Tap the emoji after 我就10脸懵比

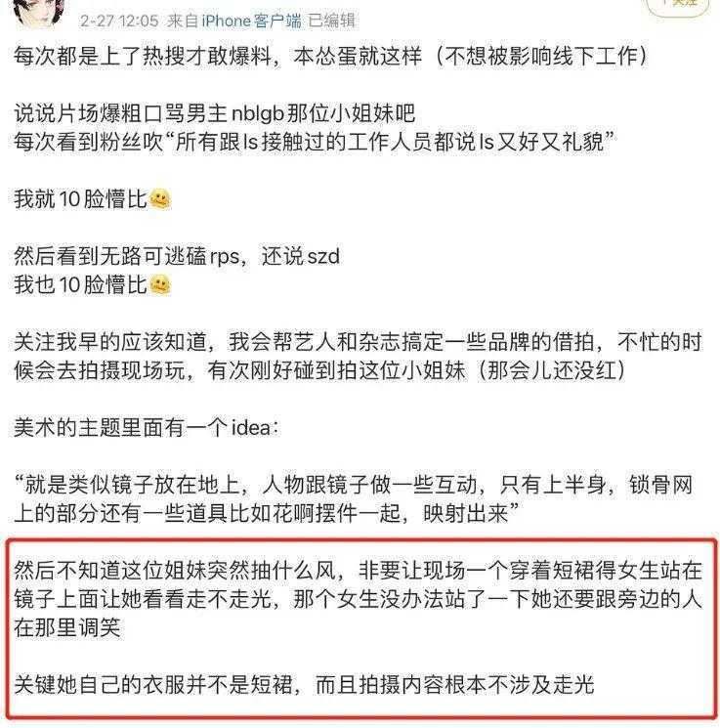pos(159,199)
